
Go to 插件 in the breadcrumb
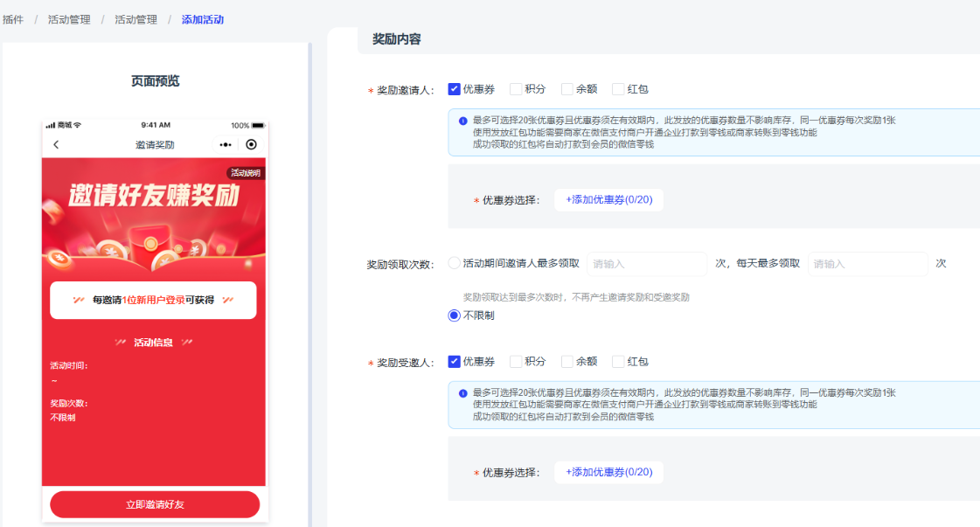[x=13, y=19]
